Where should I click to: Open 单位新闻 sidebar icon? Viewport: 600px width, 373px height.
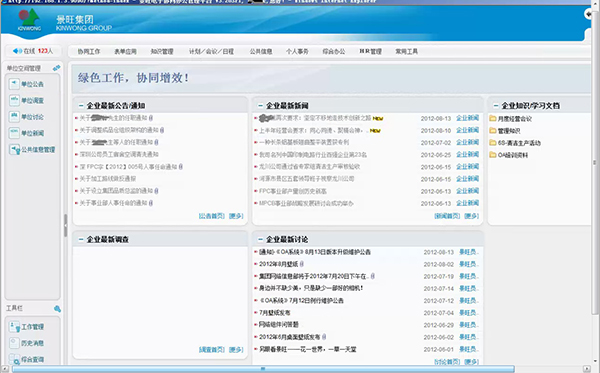[x=15, y=133]
